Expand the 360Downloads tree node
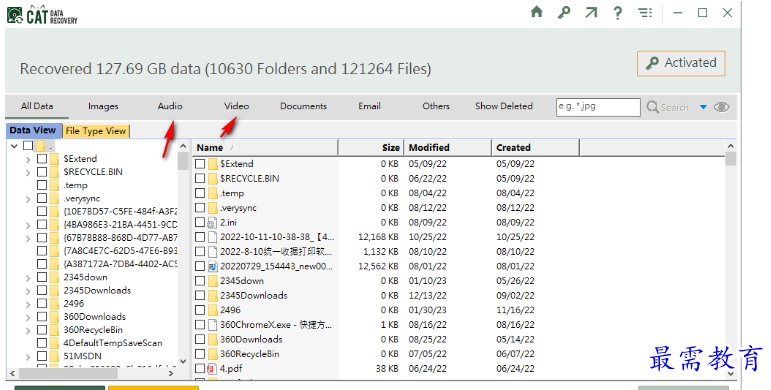The width and height of the screenshot is (771, 390). coord(28,317)
